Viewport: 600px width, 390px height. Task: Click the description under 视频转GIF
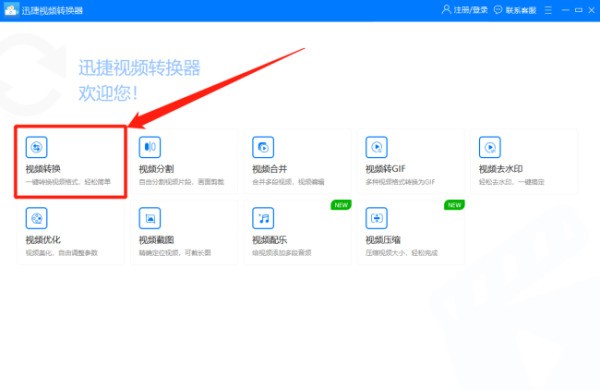[400, 182]
